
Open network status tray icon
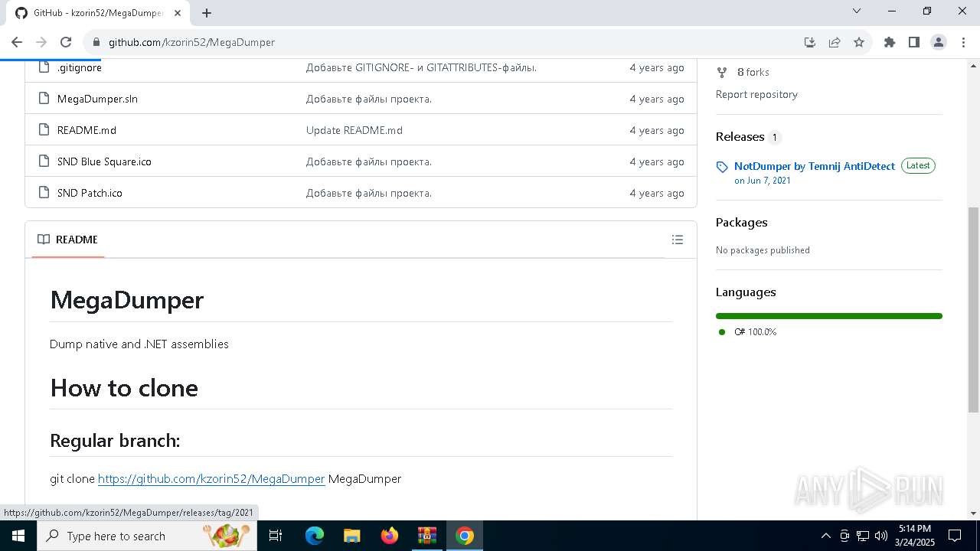pos(862,536)
